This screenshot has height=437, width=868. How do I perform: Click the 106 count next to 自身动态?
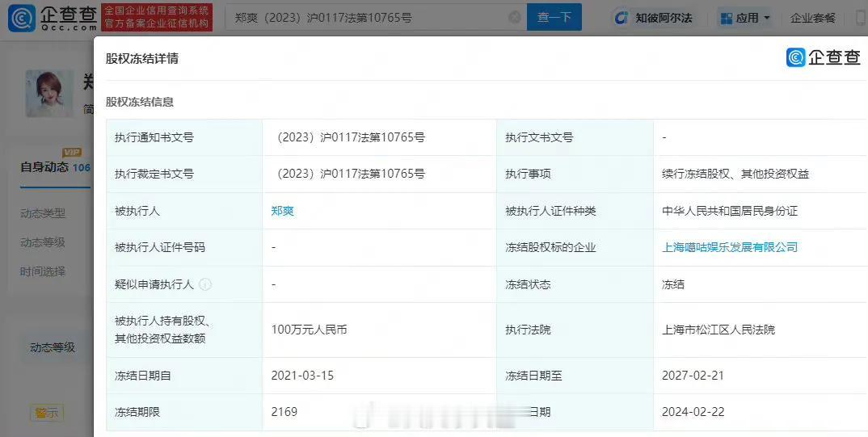pyautogui.click(x=82, y=167)
